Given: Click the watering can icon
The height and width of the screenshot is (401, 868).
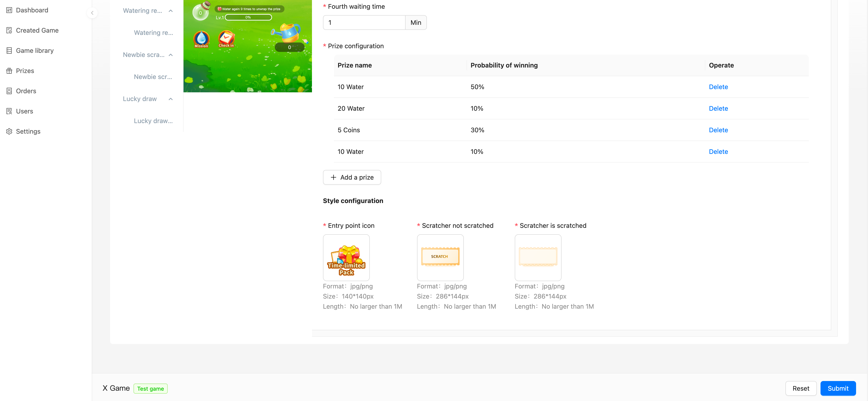Looking at the screenshot, I should tap(287, 33).
